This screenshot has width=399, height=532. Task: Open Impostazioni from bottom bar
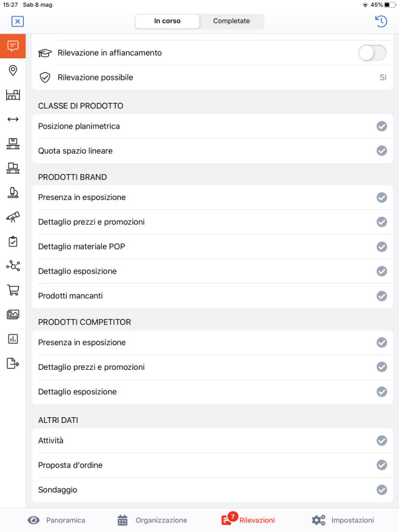tap(343, 520)
